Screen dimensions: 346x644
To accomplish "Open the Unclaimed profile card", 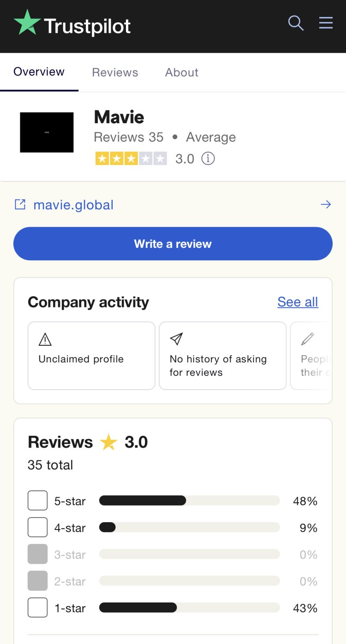I will pos(91,355).
